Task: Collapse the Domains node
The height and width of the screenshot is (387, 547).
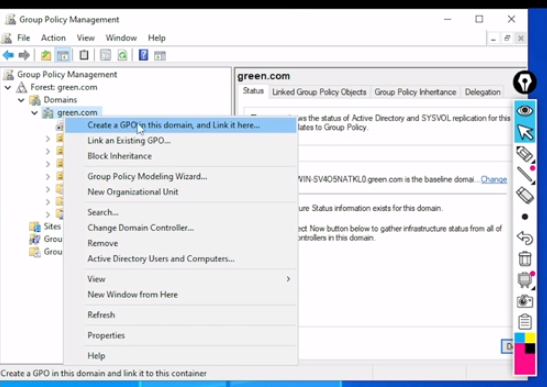Action: click(x=21, y=100)
